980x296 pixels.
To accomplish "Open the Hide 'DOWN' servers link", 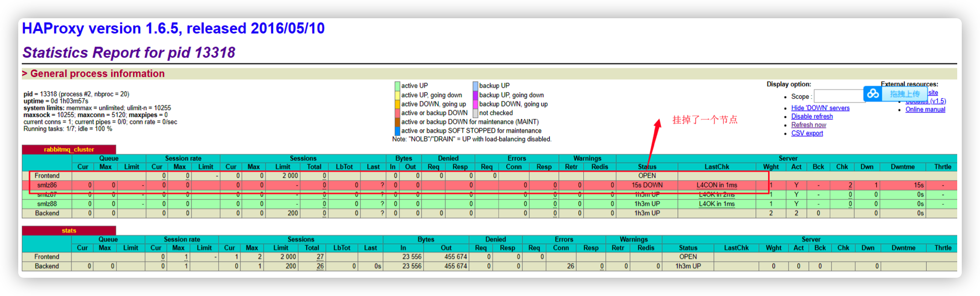I will (x=820, y=108).
